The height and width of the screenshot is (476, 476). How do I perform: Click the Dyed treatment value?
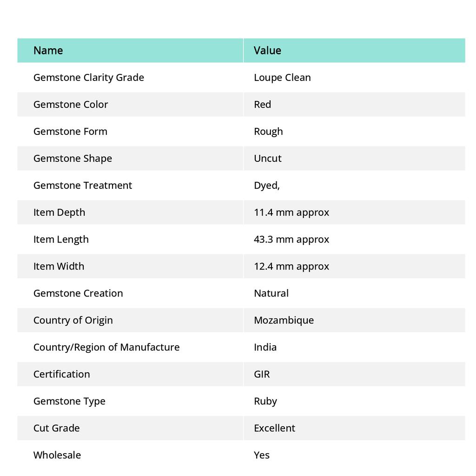tap(266, 185)
